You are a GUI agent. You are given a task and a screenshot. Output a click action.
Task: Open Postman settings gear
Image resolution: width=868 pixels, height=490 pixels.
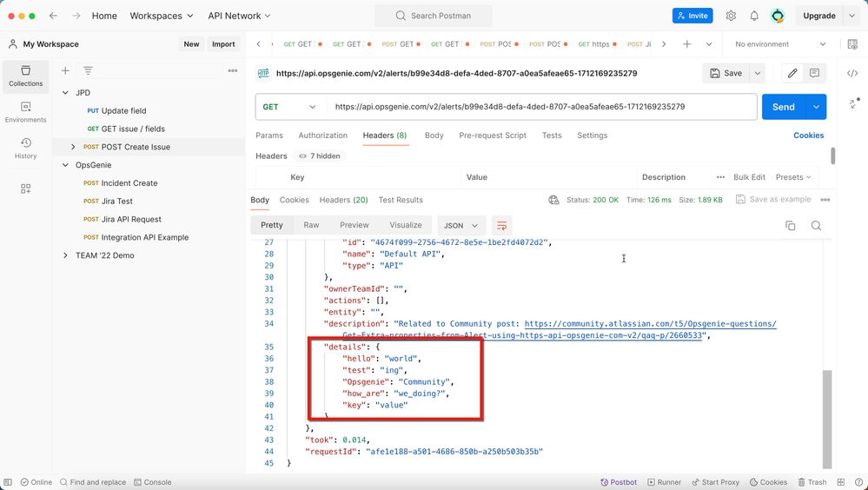coord(731,16)
